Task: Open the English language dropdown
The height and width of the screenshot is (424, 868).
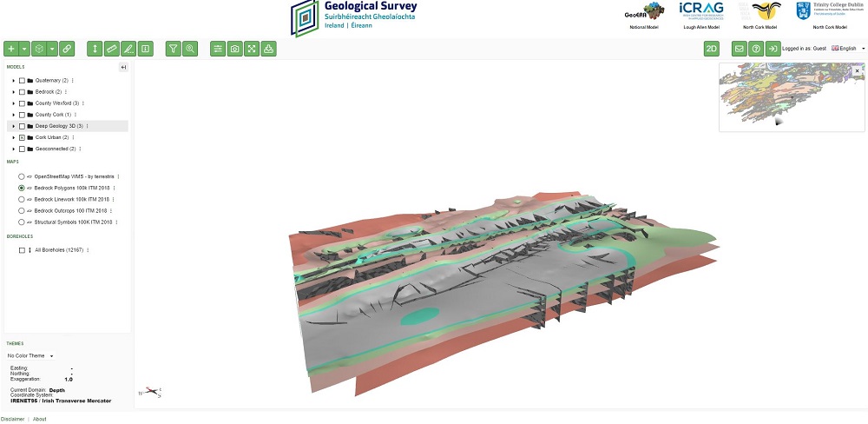Action: click(848, 49)
